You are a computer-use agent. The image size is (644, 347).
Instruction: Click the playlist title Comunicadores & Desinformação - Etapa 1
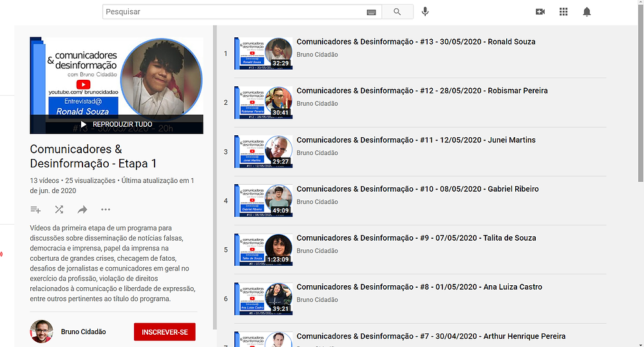click(x=93, y=156)
